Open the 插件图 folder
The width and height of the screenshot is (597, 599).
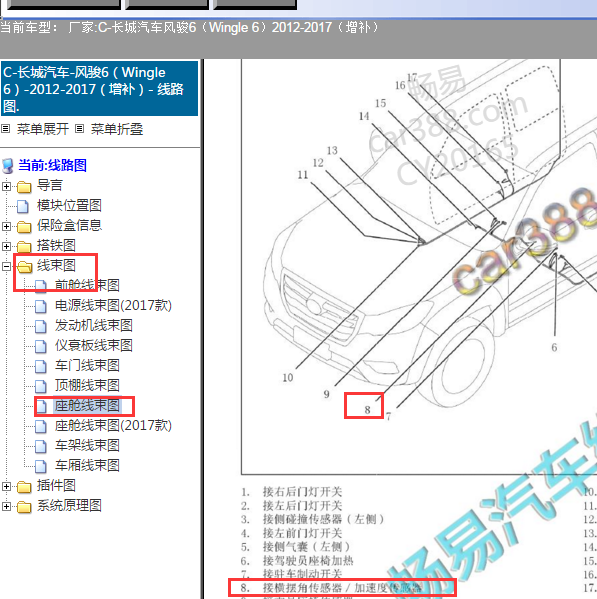[56, 486]
